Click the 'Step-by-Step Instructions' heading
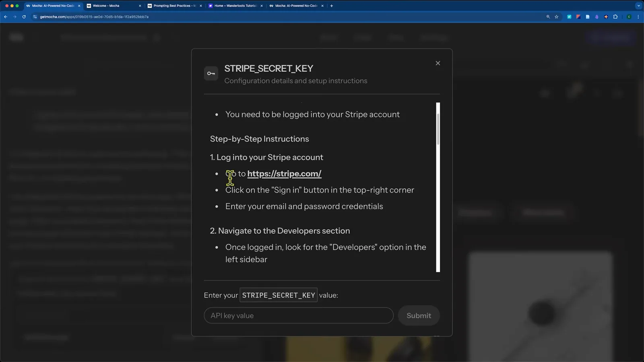 pos(260,139)
